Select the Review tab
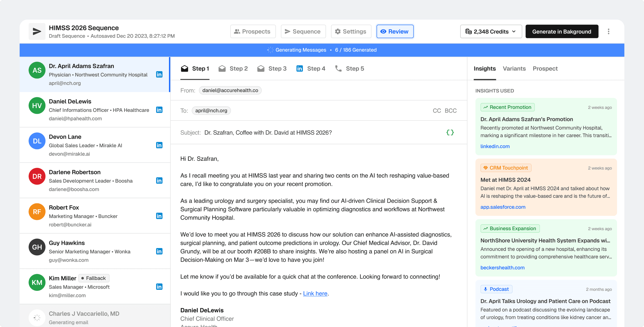This screenshot has height=327, width=644. 395,31
